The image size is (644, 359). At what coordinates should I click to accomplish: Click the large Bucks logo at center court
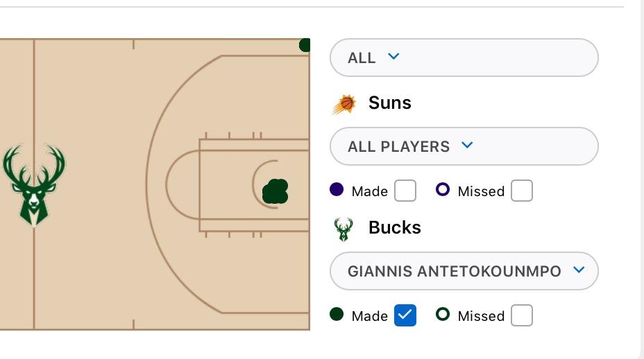click(x=33, y=184)
